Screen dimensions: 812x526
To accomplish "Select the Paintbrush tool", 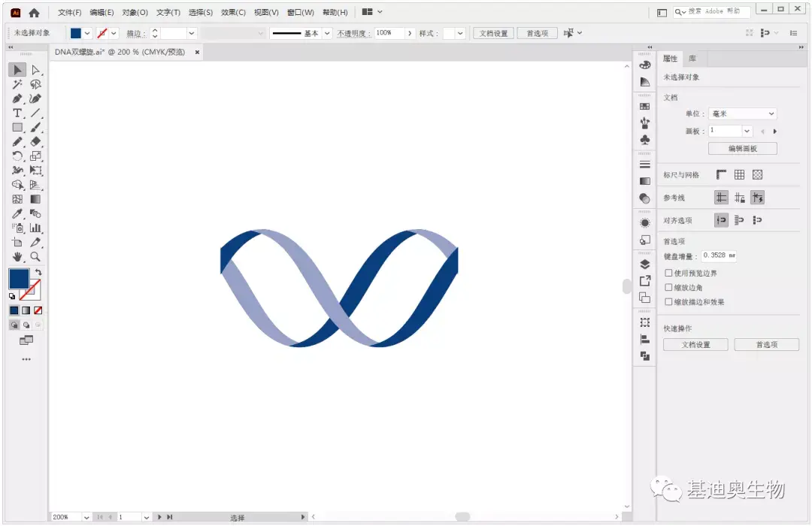I will (35, 127).
